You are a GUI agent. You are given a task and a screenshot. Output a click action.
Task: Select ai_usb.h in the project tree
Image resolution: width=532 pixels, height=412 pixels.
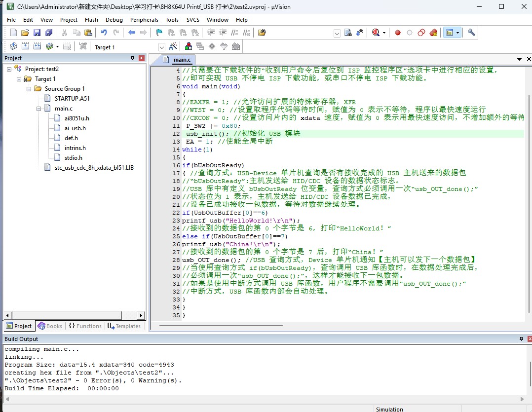coord(75,128)
